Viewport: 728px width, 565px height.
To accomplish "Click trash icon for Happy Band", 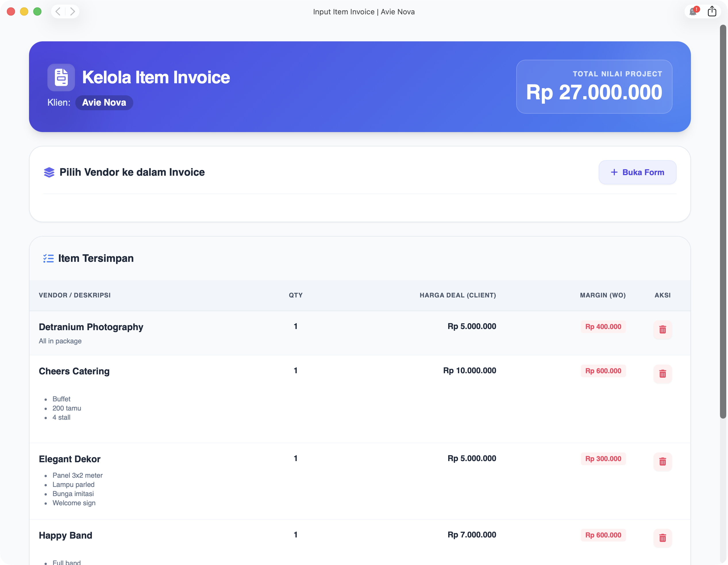I will [x=662, y=538].
